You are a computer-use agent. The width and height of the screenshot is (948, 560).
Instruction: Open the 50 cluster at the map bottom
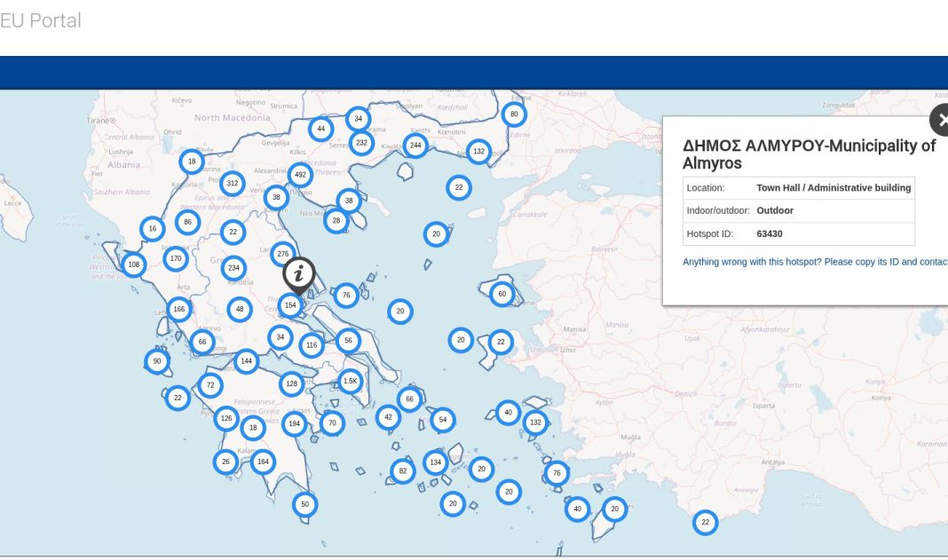(x=305, y=503)
